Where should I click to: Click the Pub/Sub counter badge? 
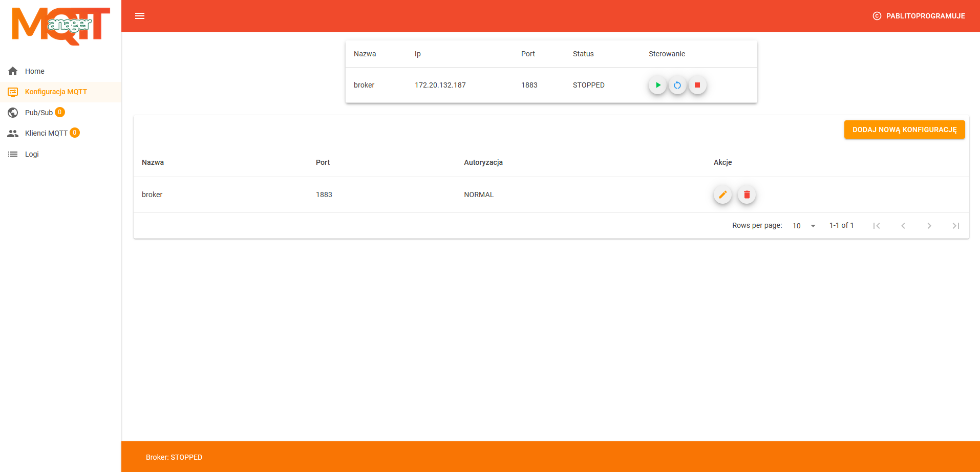[x=60, y=112]
